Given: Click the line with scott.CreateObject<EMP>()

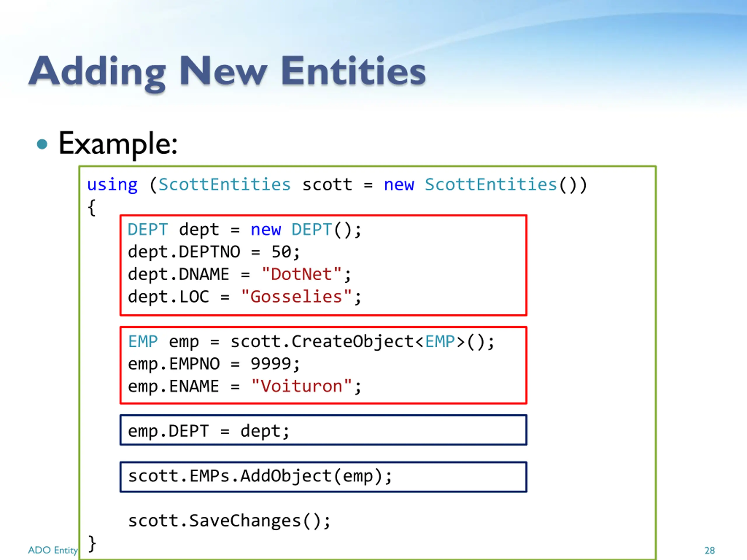Looking at the screenshot, I should pos(311,342).
